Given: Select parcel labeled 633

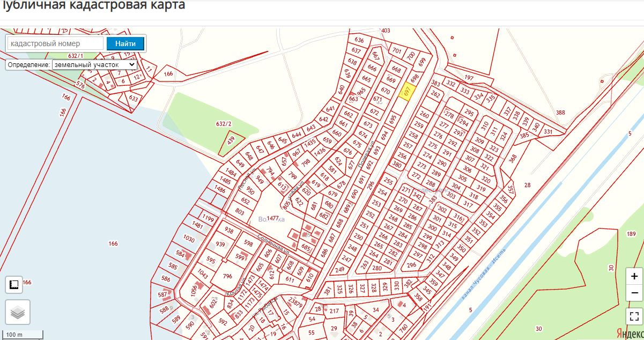Looking at the screenshot, I should click(x=134, y=99).
